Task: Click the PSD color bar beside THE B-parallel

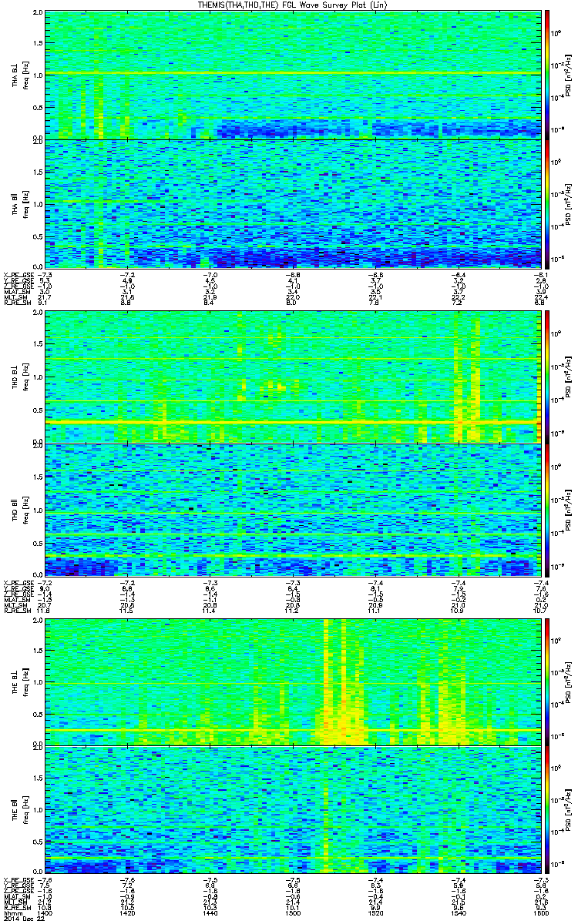Action: coord(547,809)
